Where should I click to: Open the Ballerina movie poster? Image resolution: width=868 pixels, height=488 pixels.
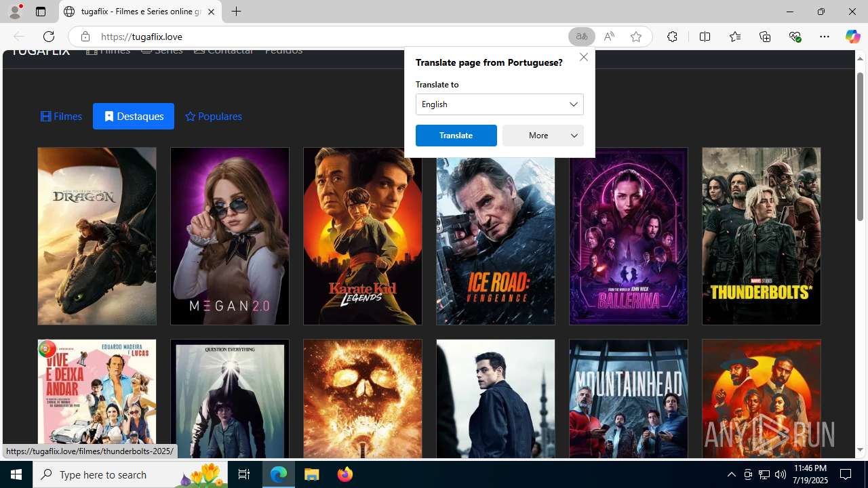pyautogui.click(x=629, y=236)
